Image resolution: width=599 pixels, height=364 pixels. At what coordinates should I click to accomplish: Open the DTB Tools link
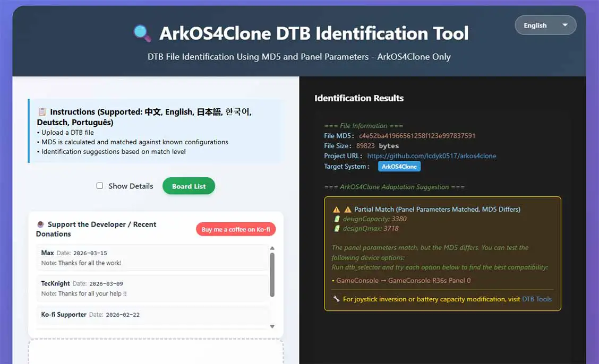pyautogui.click(x=536, y=299)
